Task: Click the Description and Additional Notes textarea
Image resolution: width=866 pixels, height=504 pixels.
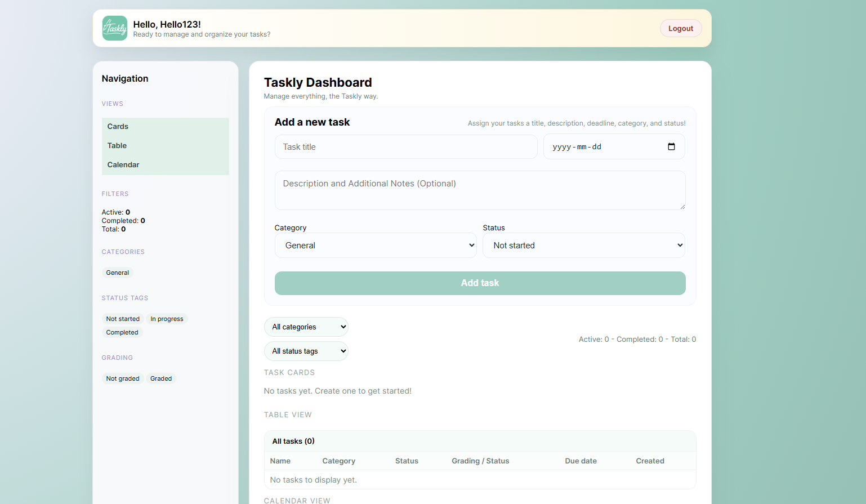Action: [480, 190]
